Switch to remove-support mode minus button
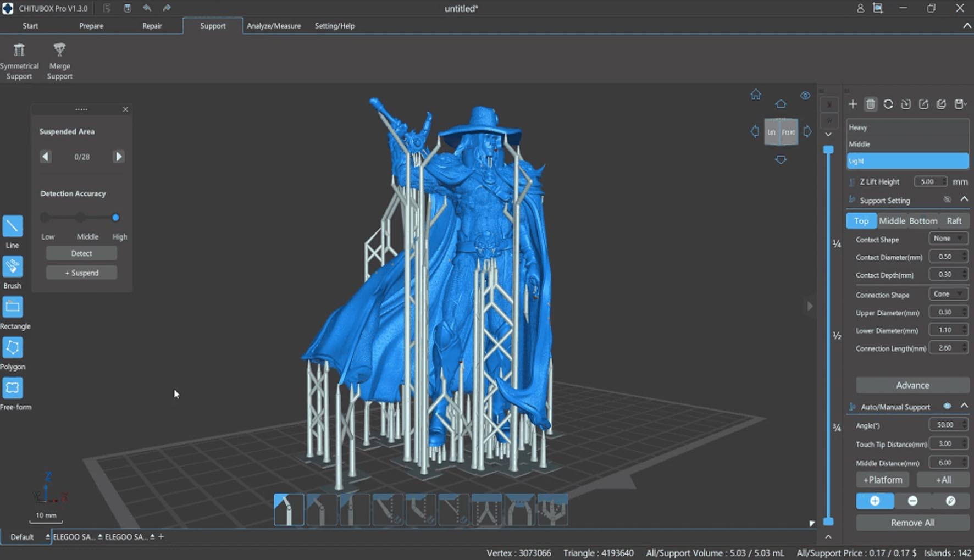The image size is (974, 560). (912, 501)
